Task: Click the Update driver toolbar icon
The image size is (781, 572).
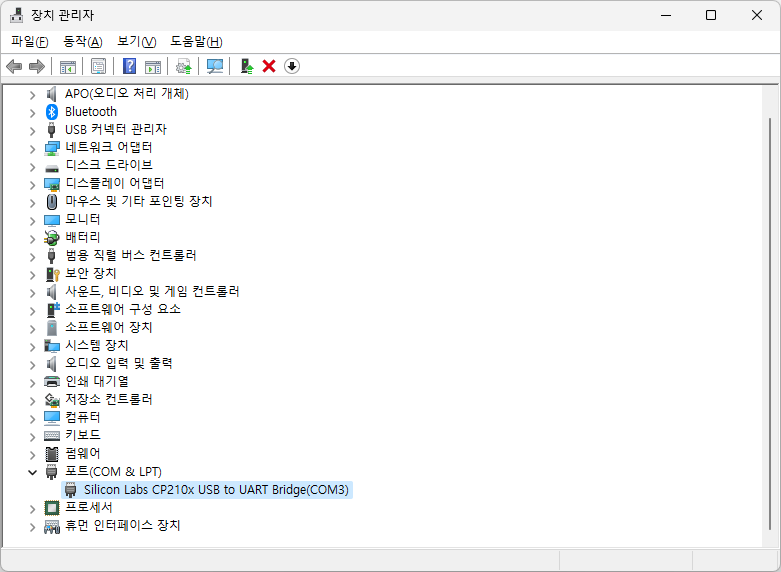Action: (184, 66)
